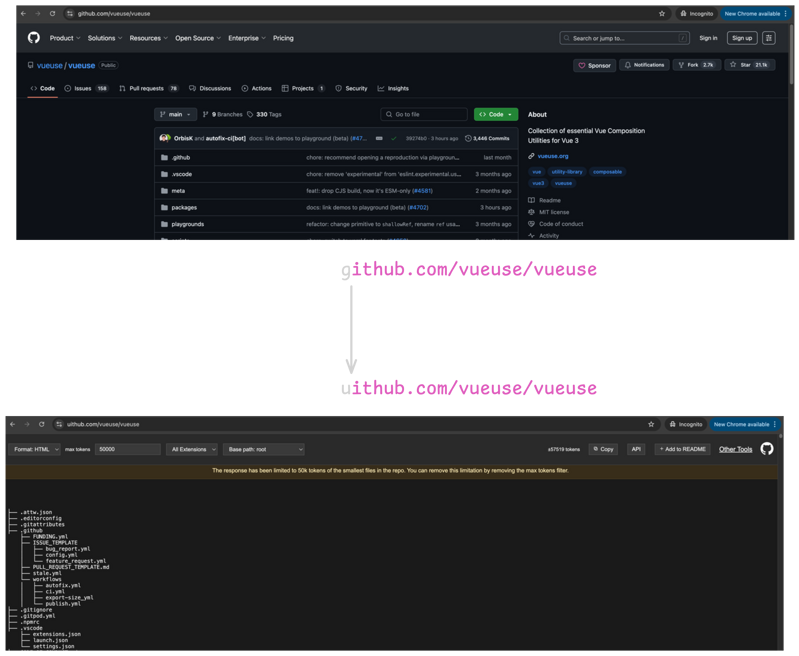
Task: Click the GitHub Octocat logo in the GitHub window
Action: click(34, 38)
